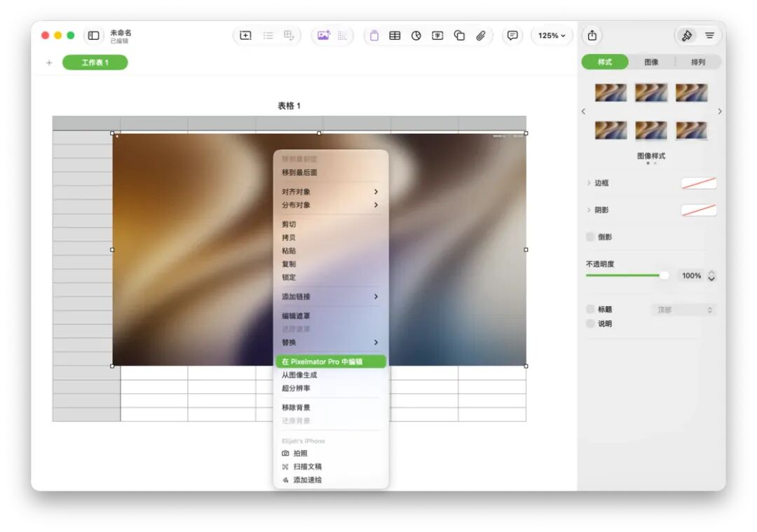The width and height of the screenshot is (757, 532).
Task: Choose 编辑遮罩 in context menu
Action: coord(330,315)
